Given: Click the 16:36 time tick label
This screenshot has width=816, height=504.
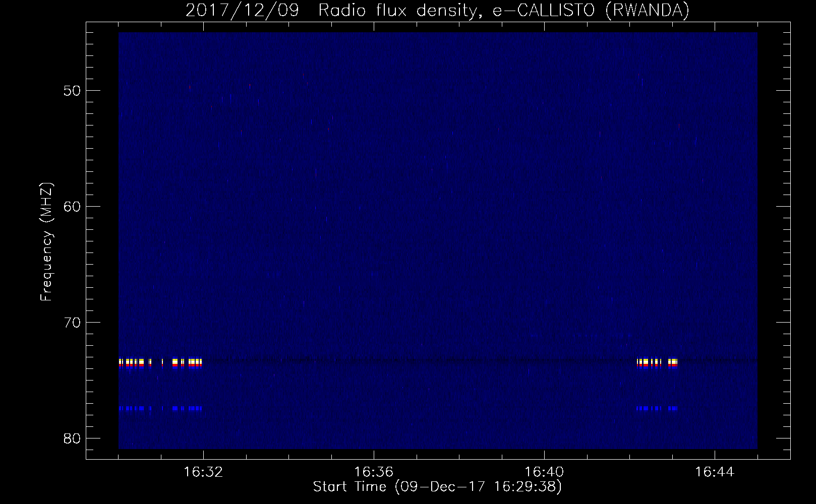Looking at the screenshot, I should (x=374, y=472).
